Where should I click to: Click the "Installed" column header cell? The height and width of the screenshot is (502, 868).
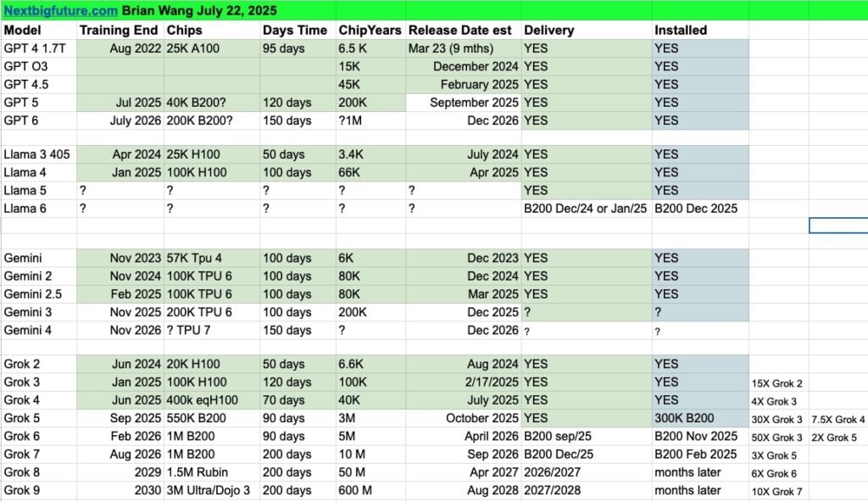pyautogui.click(x=700, y=30)
